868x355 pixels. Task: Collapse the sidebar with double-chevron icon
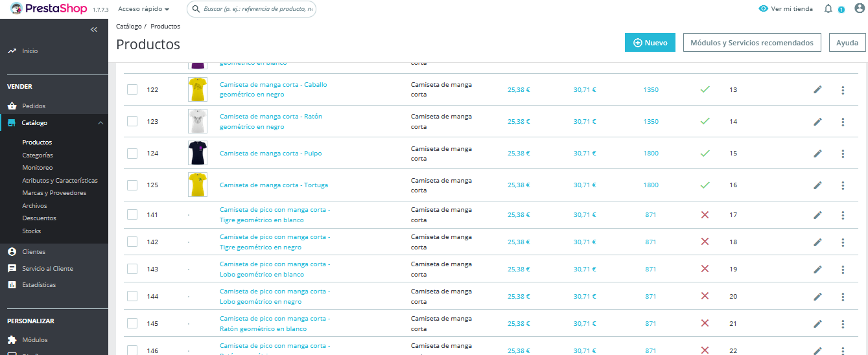94,30
